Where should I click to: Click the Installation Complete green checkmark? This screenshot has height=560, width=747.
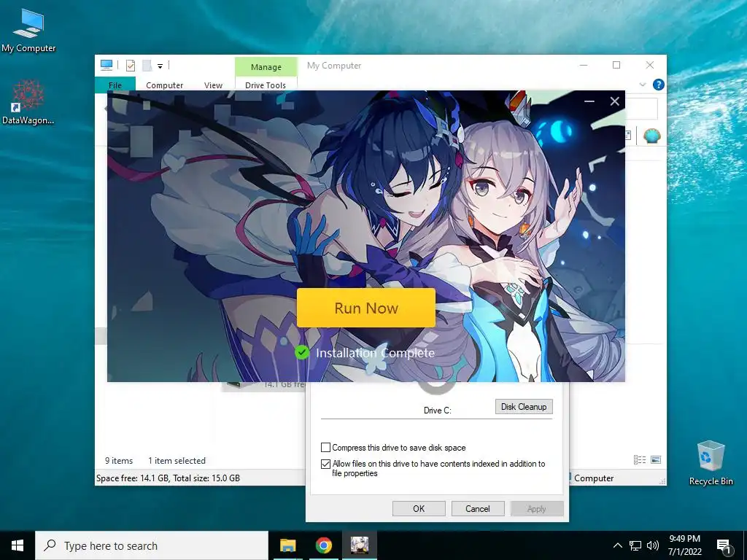[301, 352]
